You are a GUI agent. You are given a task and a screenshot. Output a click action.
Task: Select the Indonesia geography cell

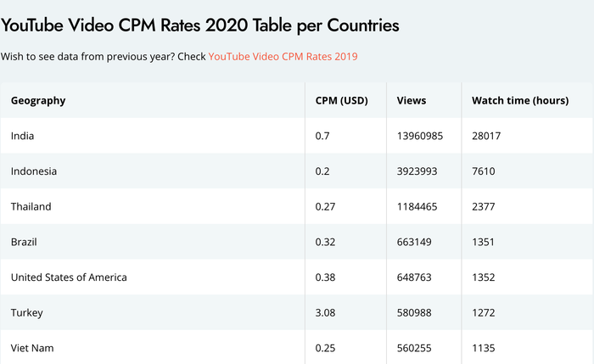(34, 171)
